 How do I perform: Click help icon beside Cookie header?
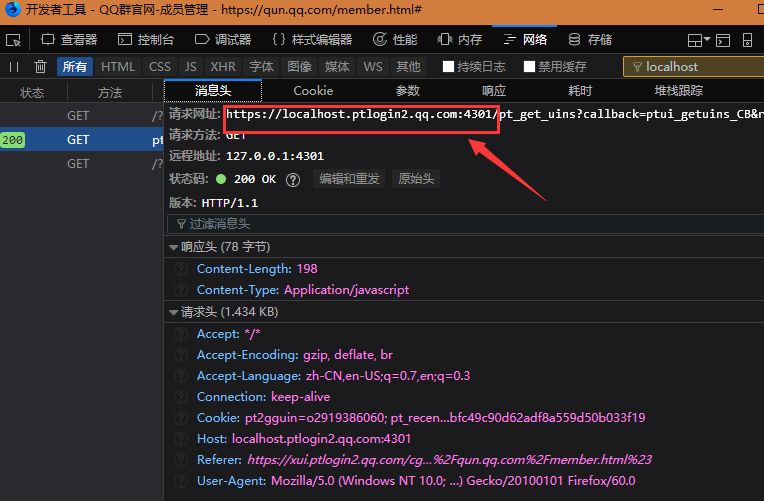(x=181, y=418)
